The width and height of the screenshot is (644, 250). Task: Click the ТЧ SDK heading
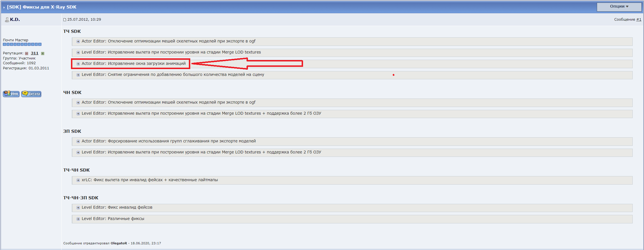72,31
